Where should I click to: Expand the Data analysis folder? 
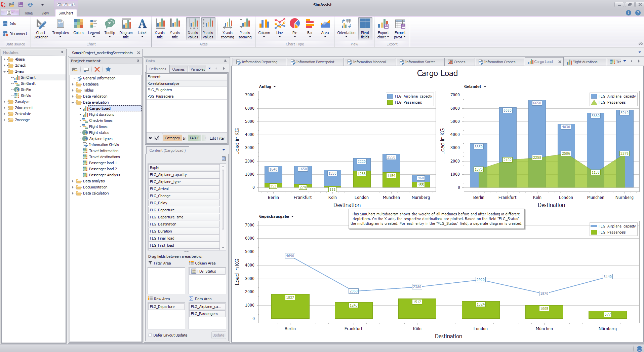(73, 181)
